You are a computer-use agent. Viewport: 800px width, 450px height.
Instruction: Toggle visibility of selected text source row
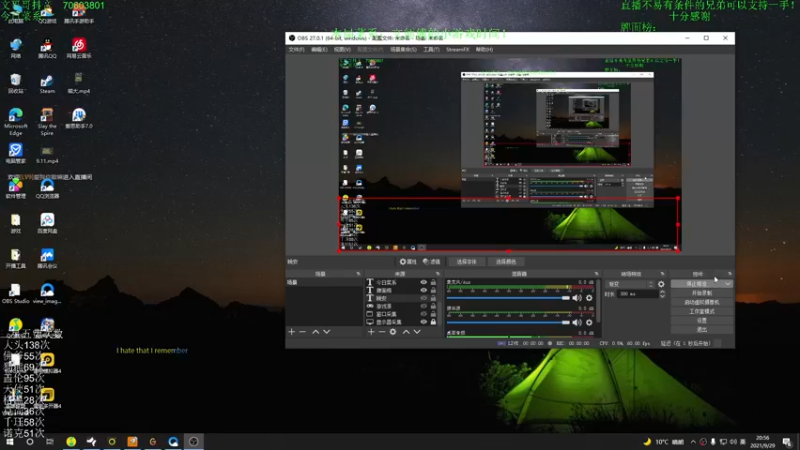point(423,298)
